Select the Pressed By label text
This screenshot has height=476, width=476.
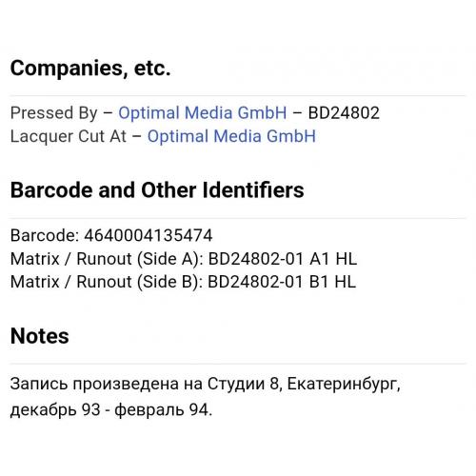pos(53,113)
